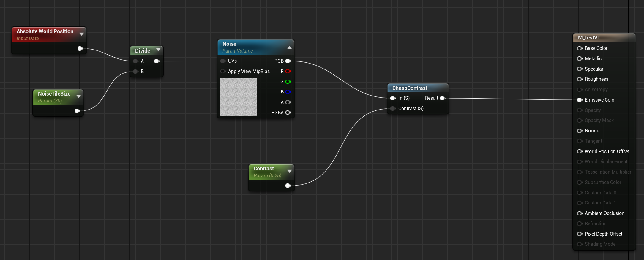The height and width of the screenshot is (260, 644).
Task: Click the disabled Shading Model pin
Action: (580, 244)
